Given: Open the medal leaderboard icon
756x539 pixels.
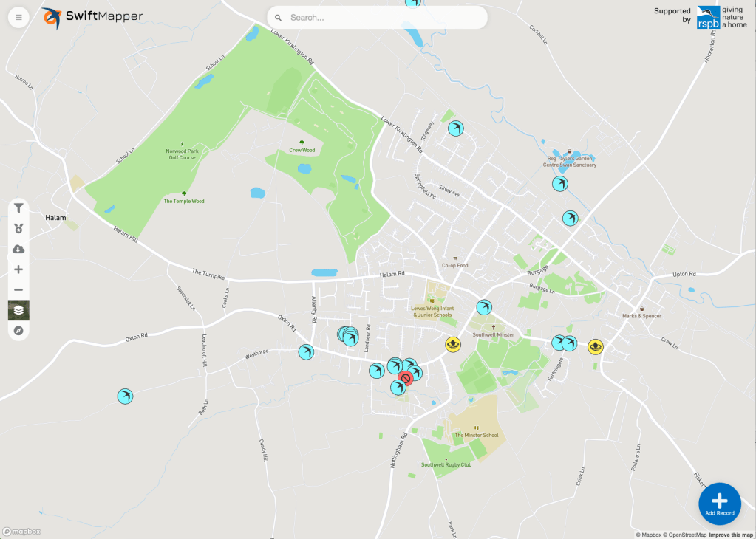Looking at the screenshot, I should point(18,229).
